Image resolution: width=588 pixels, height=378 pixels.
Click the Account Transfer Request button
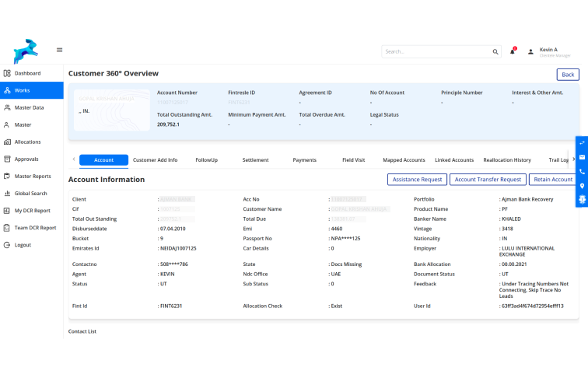pyautogui.click(x=488, y=180)
